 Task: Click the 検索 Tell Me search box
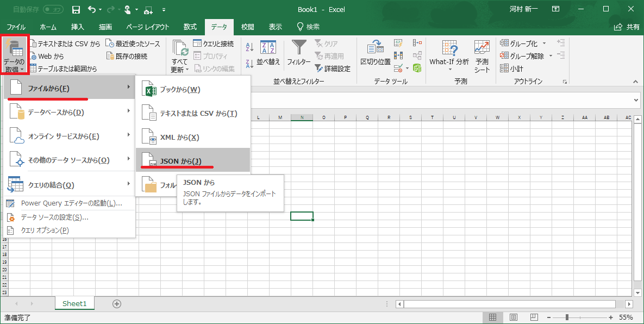[308, 27]
